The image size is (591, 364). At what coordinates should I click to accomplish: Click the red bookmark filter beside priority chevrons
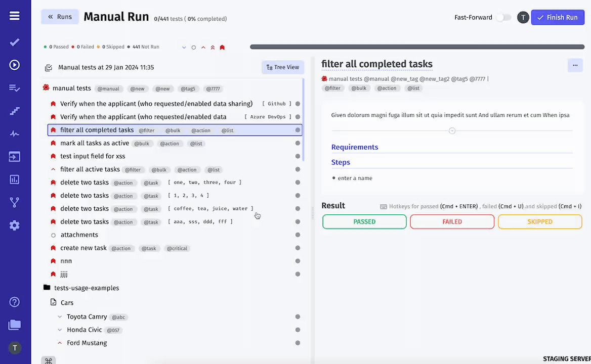[222, 48]
